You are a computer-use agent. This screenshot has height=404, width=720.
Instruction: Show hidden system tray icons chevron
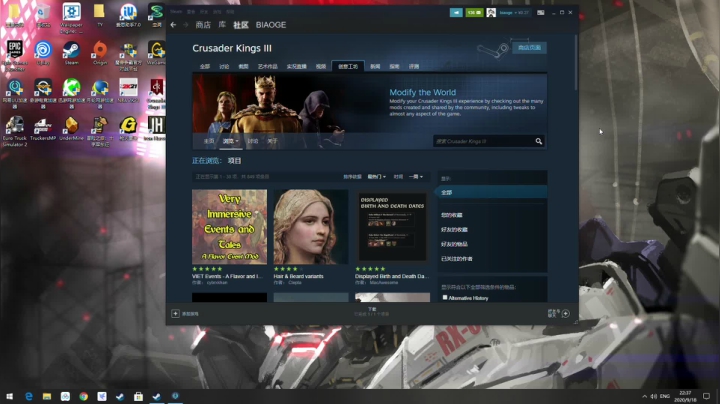(x=644, y=396)
